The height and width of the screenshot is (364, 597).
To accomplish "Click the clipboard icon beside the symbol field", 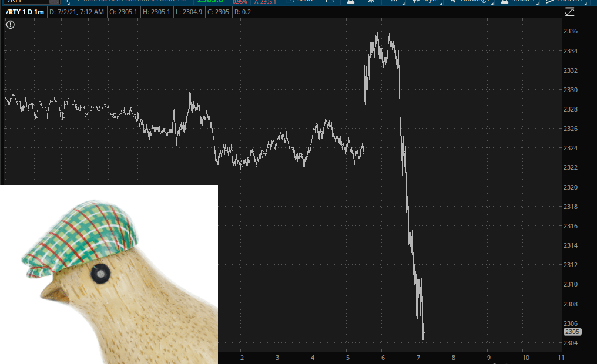I will pyautogui.click(x=66, y=2).
